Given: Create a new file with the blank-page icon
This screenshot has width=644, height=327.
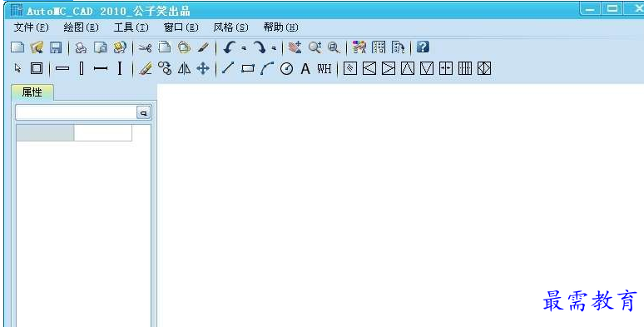Looking at the screenshot, I should tap(17, 47).
